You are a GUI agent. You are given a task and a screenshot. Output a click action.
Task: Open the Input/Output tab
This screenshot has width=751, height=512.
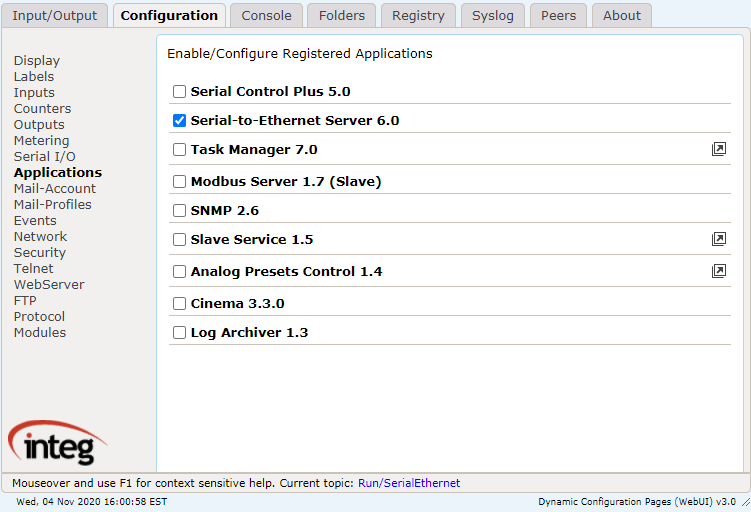pyautogui.click(x=55, y=15)
